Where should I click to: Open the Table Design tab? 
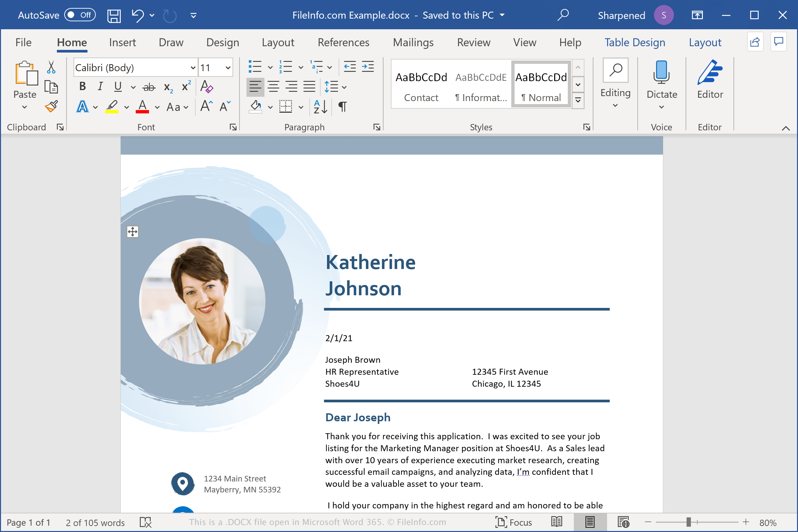coord(635,42)
